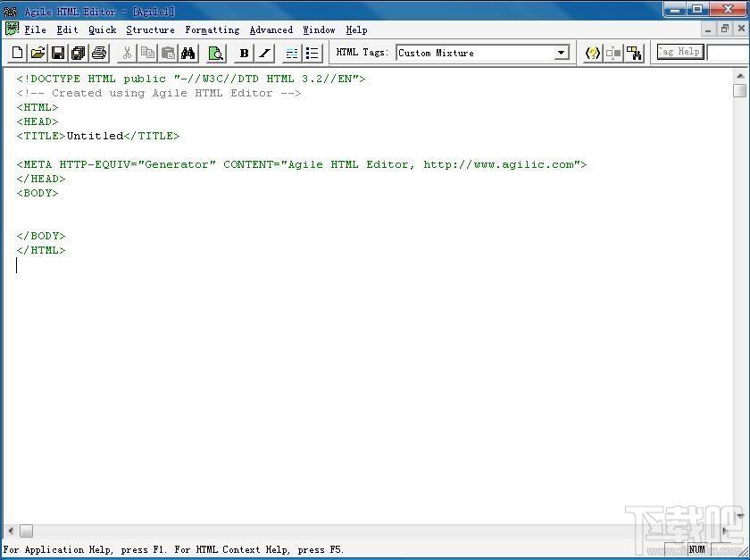750x560 pixels.
Task: Click the grayed tag box icon
Action: pos(613,53)
